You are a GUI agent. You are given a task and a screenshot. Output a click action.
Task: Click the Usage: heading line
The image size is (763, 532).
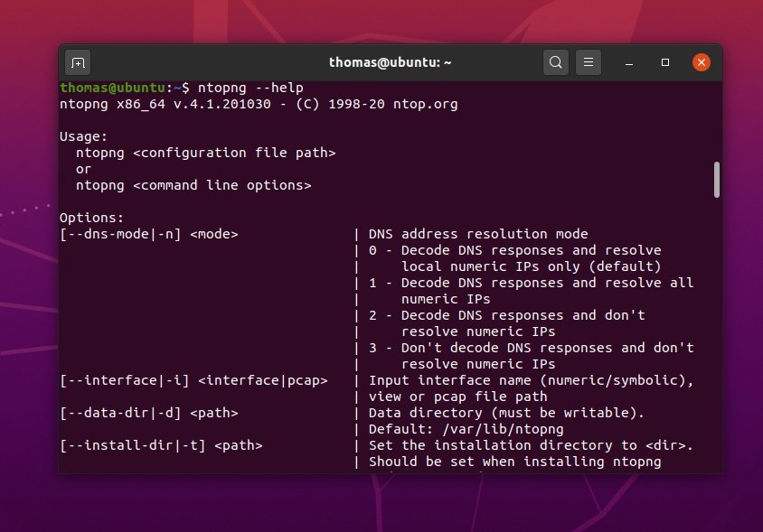point(83,136)
